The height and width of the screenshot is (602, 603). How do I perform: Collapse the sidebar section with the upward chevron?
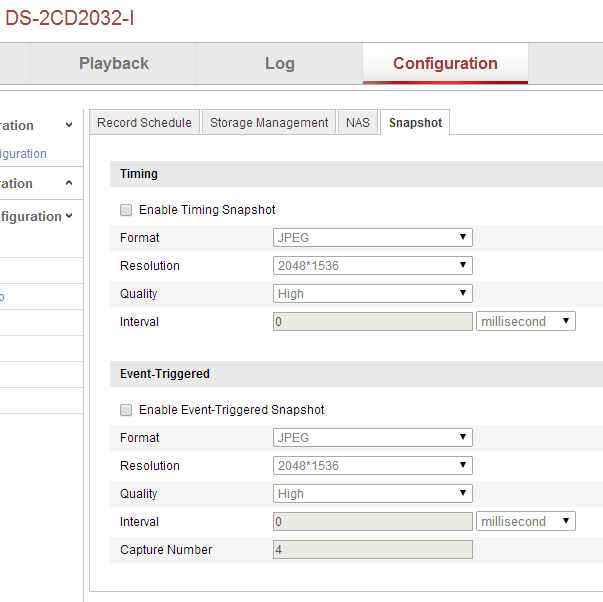[68, 183]
